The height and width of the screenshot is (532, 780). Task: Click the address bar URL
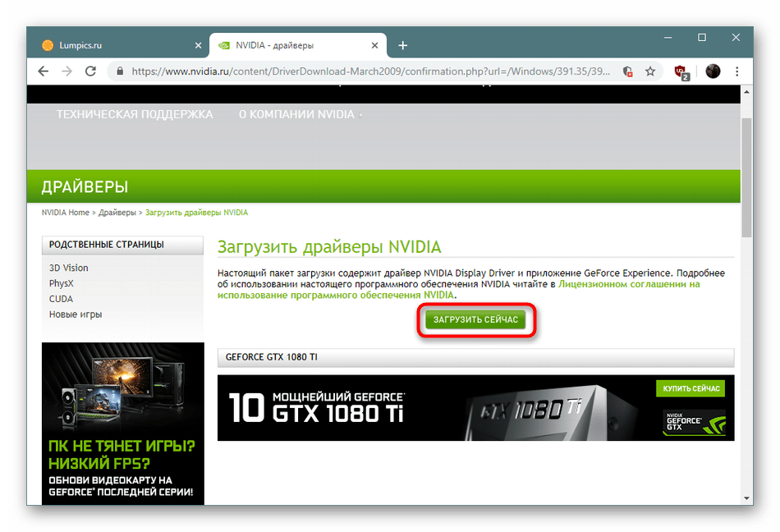370,71
